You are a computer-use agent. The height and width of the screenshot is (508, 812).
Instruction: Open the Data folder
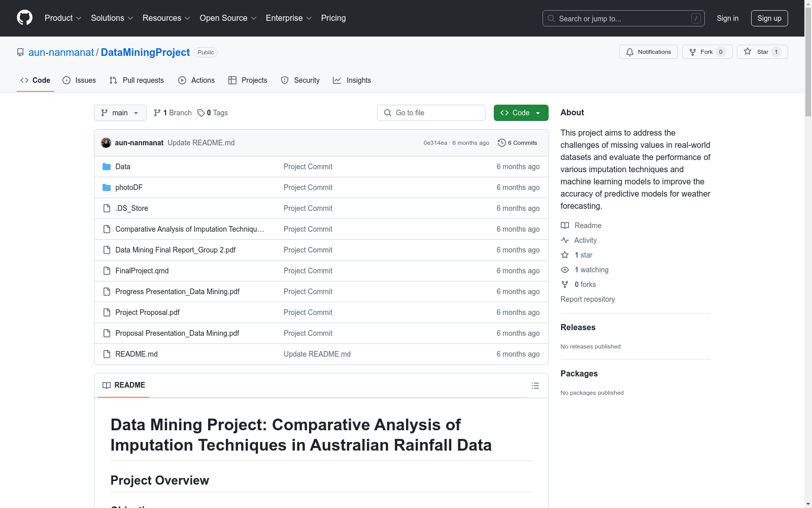click(123, 167)
